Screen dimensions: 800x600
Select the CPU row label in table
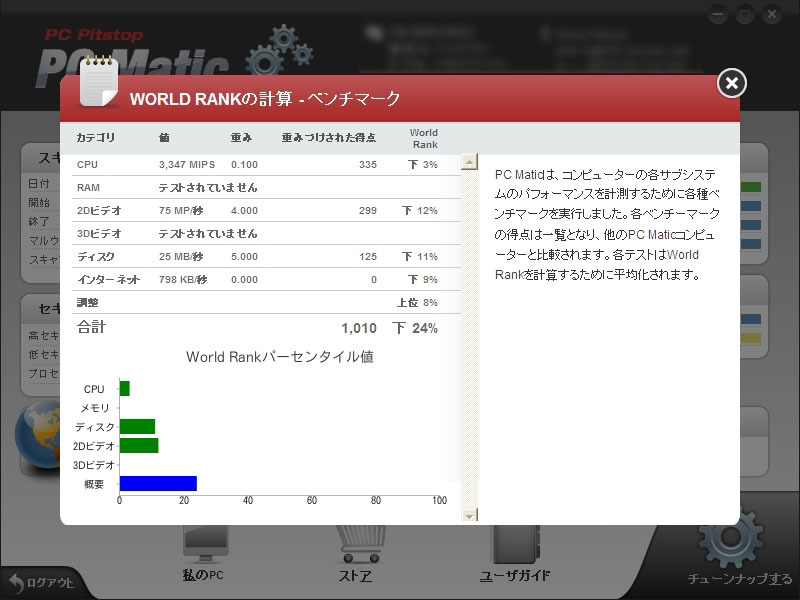87,165
